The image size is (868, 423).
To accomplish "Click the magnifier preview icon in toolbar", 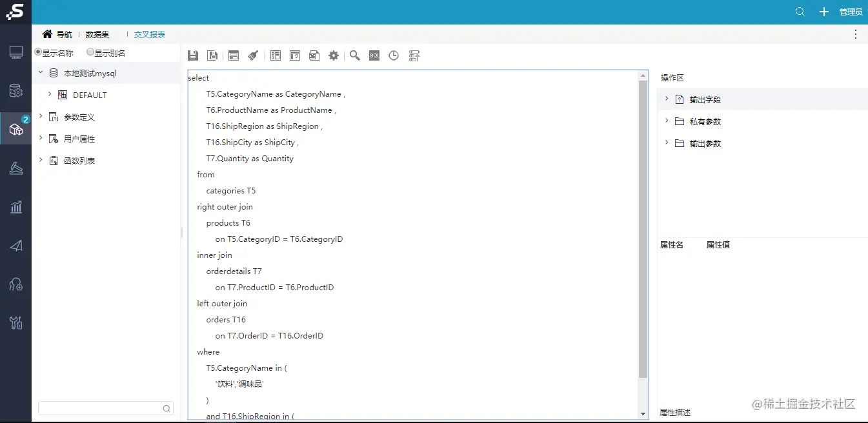I will tap(355, 55).
